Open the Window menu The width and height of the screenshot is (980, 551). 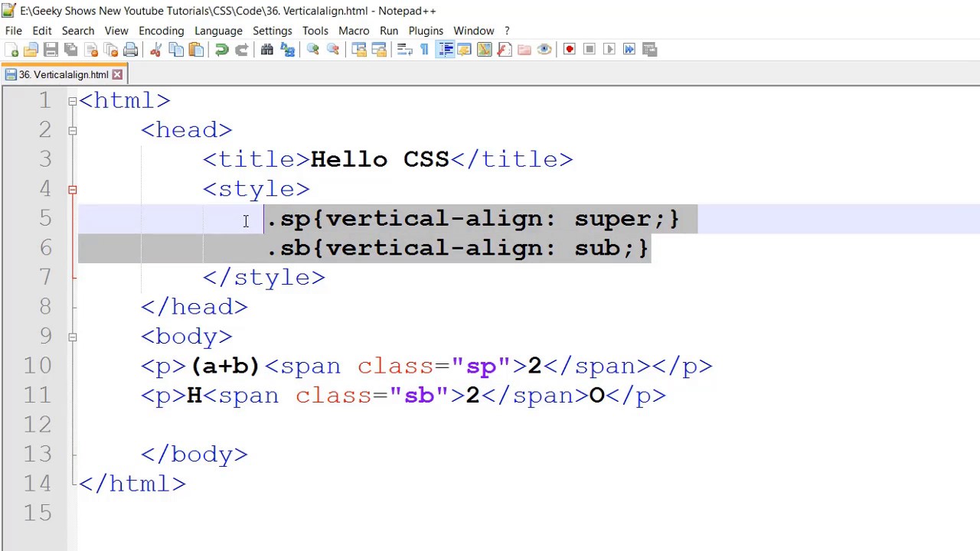(474, 31)
